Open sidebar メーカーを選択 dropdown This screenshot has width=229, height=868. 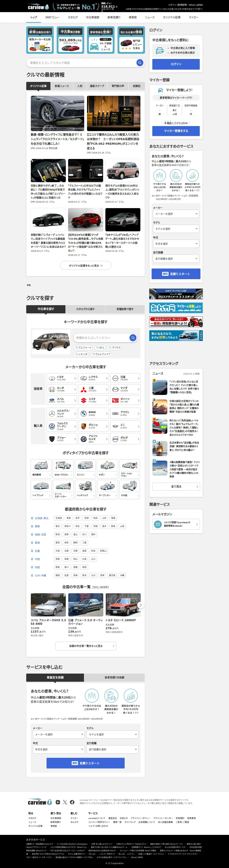tap(176, 214)
